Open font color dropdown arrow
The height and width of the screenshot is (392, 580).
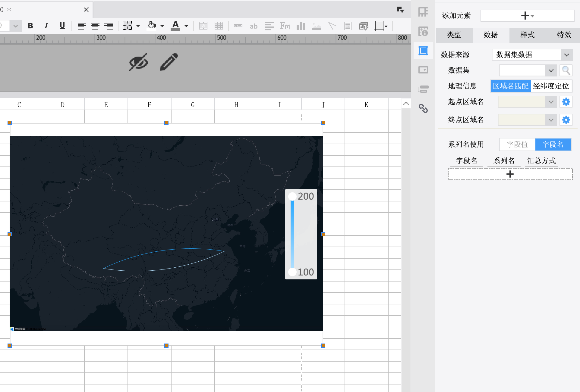186,26
